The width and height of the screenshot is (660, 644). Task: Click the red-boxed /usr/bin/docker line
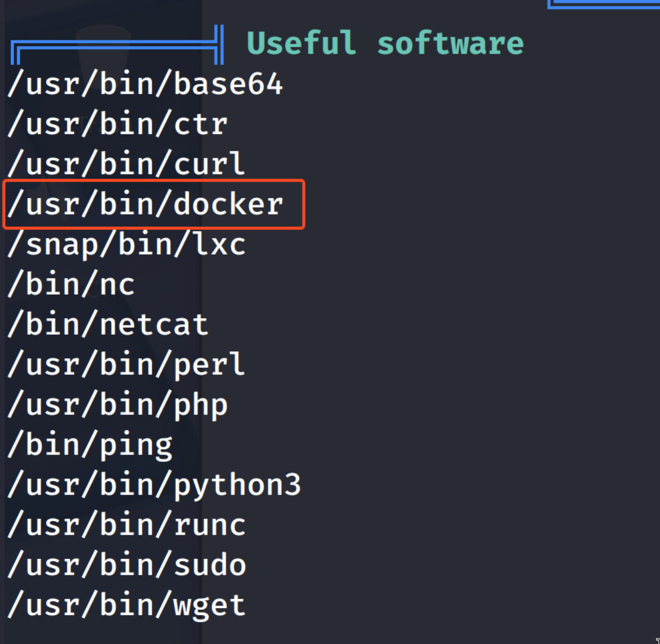click(x=145, y=204)
